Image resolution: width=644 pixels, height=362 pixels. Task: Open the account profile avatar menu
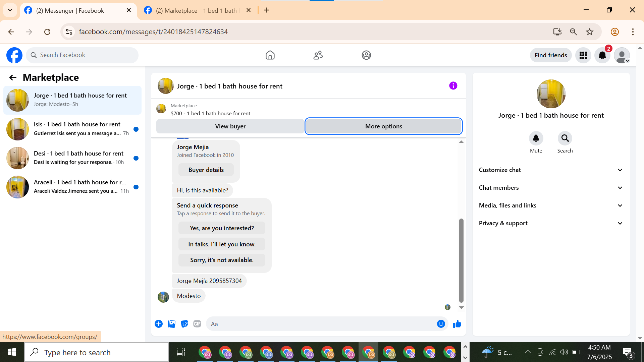pos(622,55)
